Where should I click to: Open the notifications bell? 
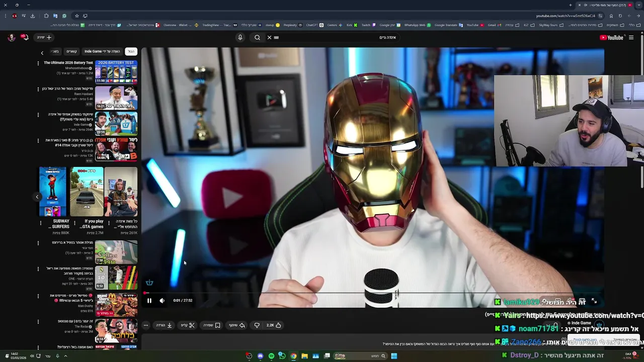pos(25,37)
